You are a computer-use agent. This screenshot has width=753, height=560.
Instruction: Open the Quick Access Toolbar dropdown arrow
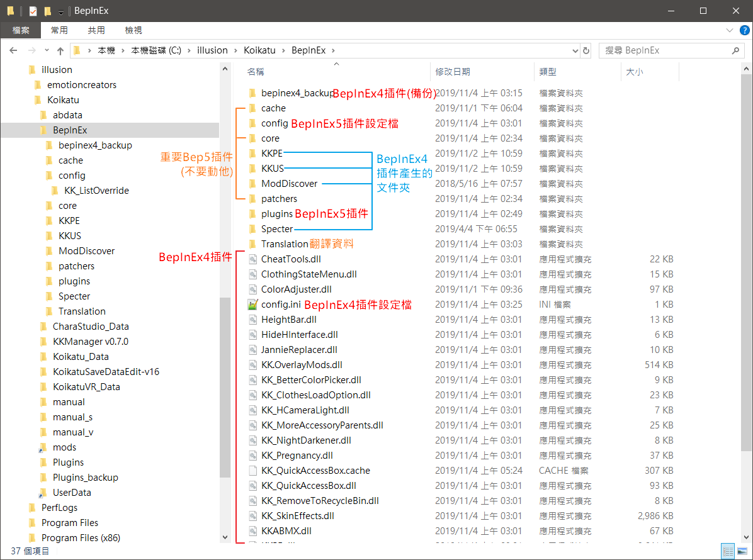(60, 11)
